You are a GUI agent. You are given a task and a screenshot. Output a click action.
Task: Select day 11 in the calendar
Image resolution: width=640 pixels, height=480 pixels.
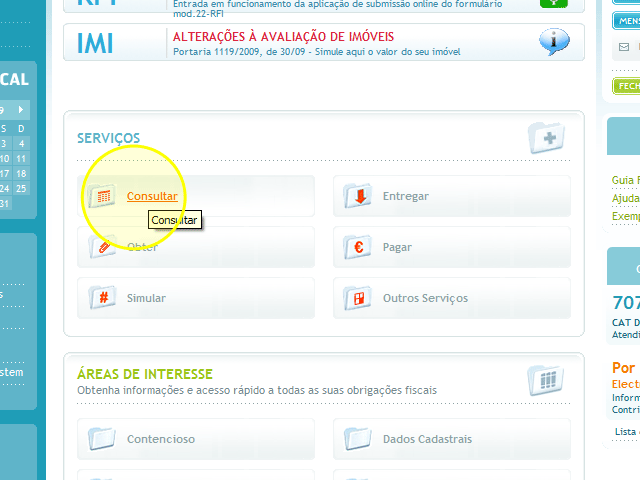[21, 159]
